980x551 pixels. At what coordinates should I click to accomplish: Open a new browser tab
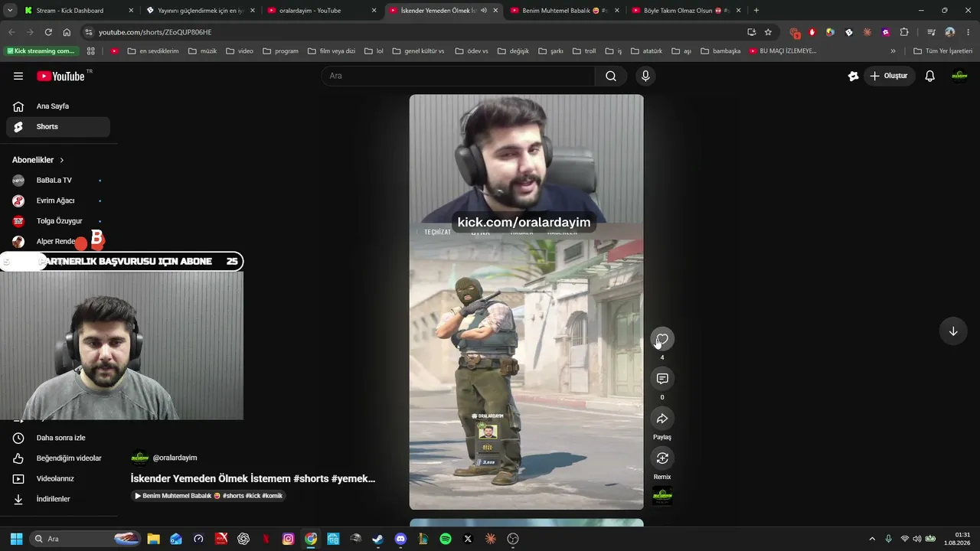pos(756,11)
